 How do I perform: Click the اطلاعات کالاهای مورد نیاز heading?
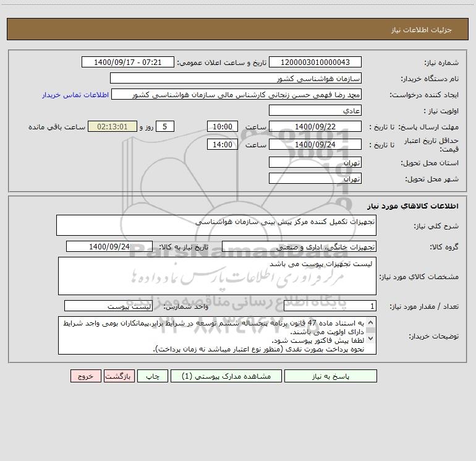(413, 206)
